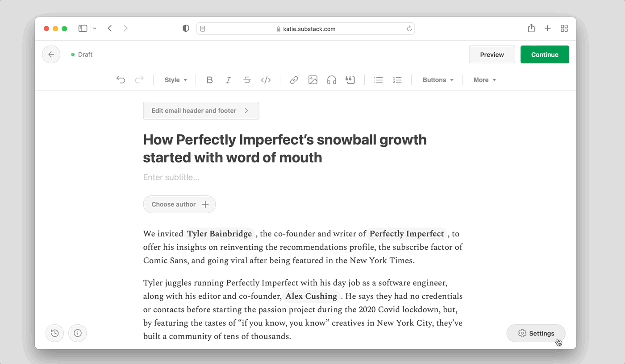Insert audio with headphones icon
This screenshot has width=625, height=364.
tap(331, 80)
